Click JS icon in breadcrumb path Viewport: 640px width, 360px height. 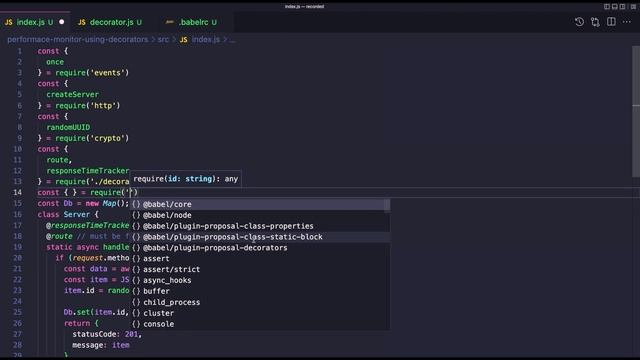point(184,40)
